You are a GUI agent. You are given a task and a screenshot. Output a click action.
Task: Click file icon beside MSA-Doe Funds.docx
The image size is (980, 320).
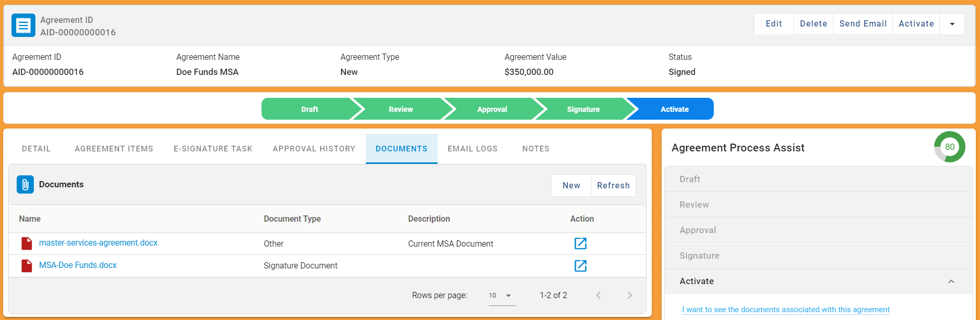point(27,266)
